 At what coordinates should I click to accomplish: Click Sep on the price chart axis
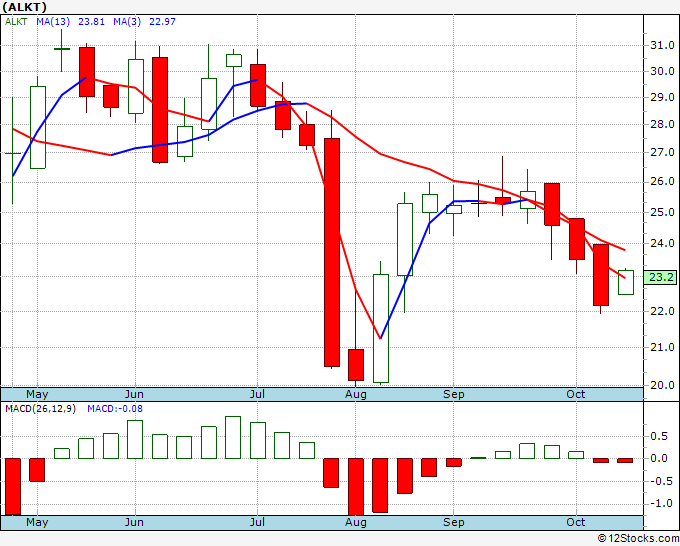[454, 395]
